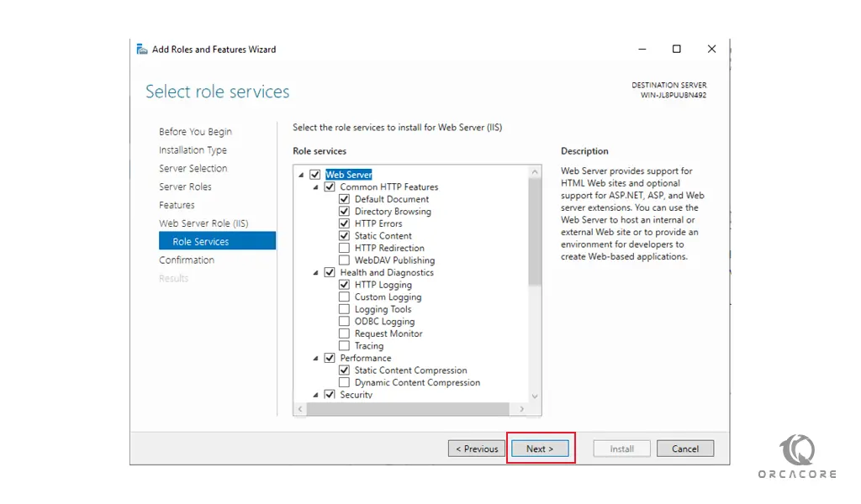Collapse the Performance node

coord(316,359)
